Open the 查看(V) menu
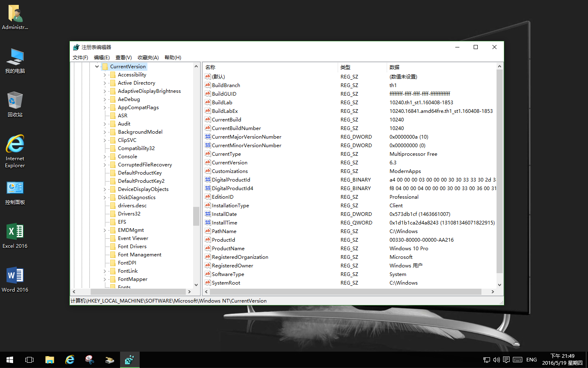The height and width of the screenshot is (368, 588). (x=123, y=58)
